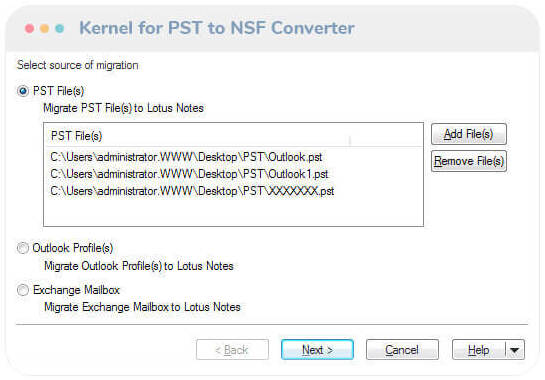Select the PST File(s) radio button
Image resolution: width=545 pixels, height=380 pixels.
pos(23,91)
